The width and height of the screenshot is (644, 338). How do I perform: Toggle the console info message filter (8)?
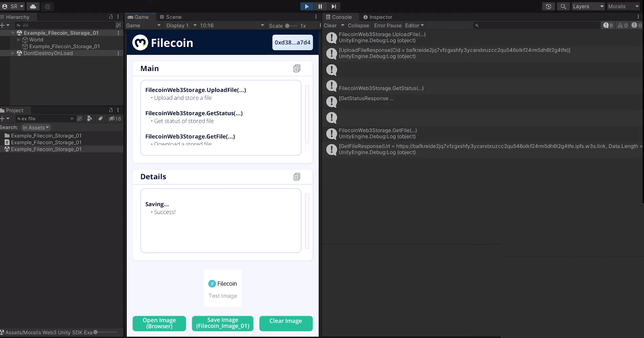coord(608,25)
